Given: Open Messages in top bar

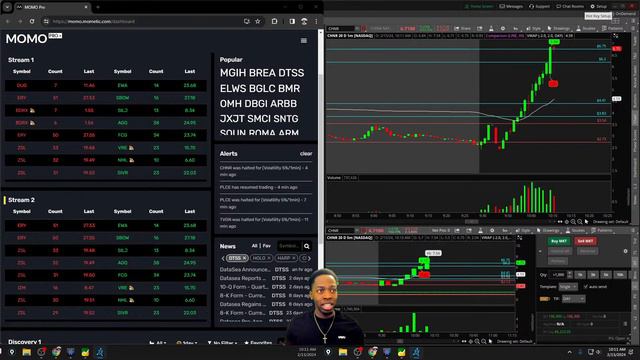Looking at the screenshot, I should [x=511, y=7].
